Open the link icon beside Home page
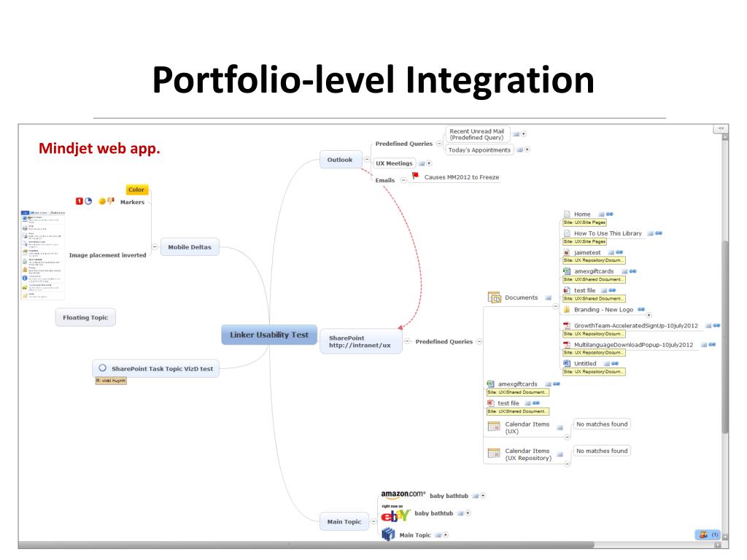 [x=610, y=214]
